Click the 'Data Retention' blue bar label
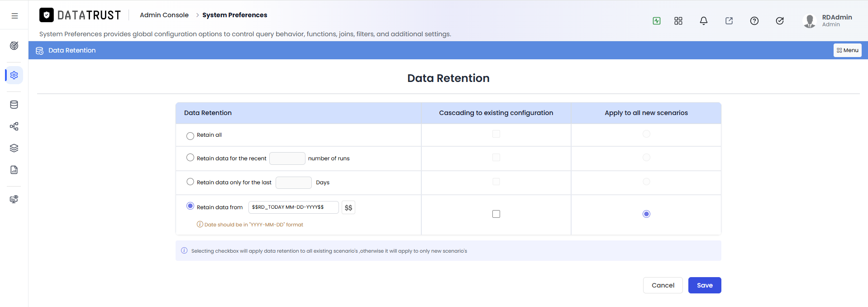The width and height of the screenshot is (868, 307). [72, 50]
